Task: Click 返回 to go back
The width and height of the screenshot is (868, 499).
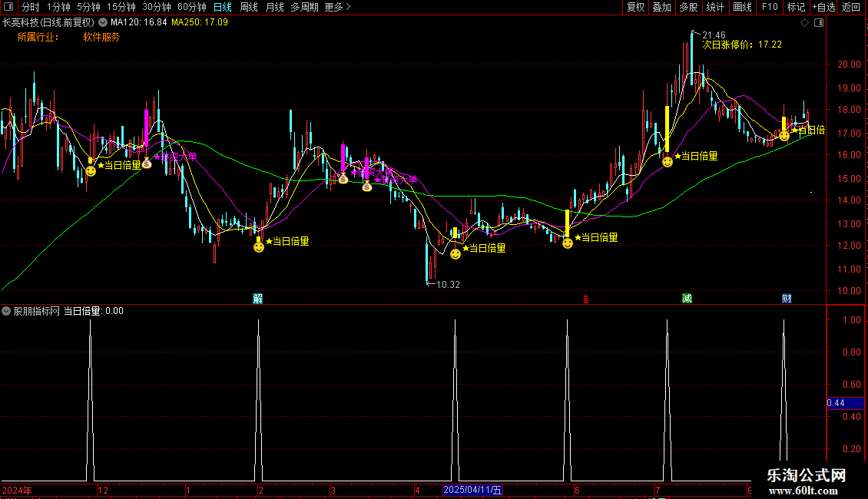Action: point(851,7)
